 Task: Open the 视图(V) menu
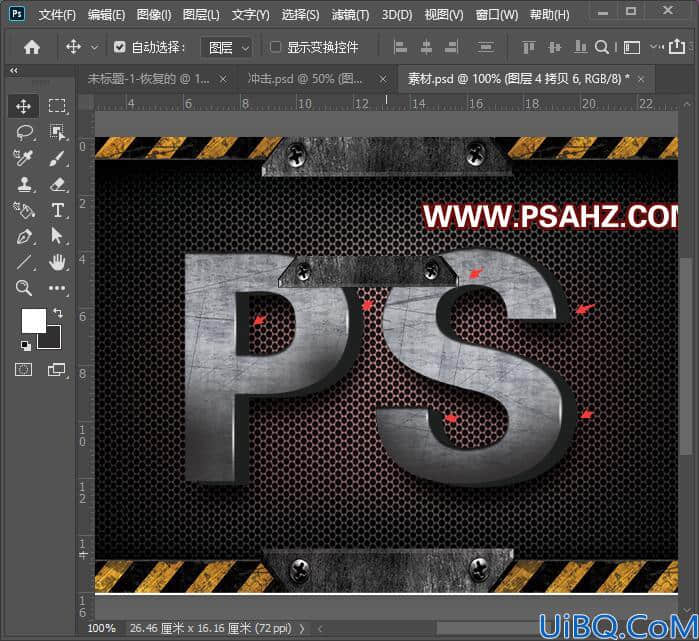point(444,15)
